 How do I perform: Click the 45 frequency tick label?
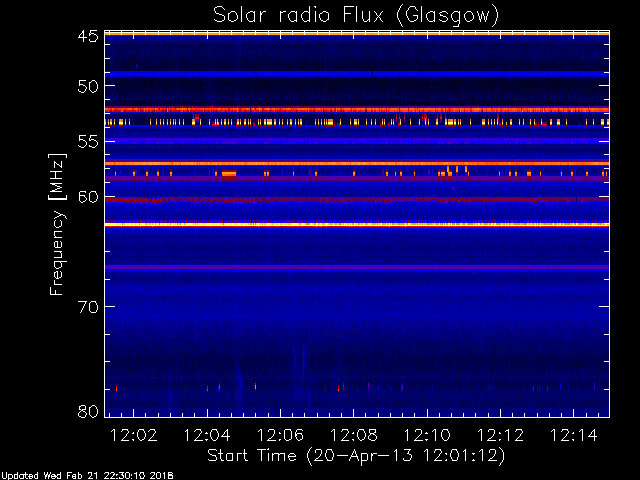pyautogui.click(x=88, y=36)
